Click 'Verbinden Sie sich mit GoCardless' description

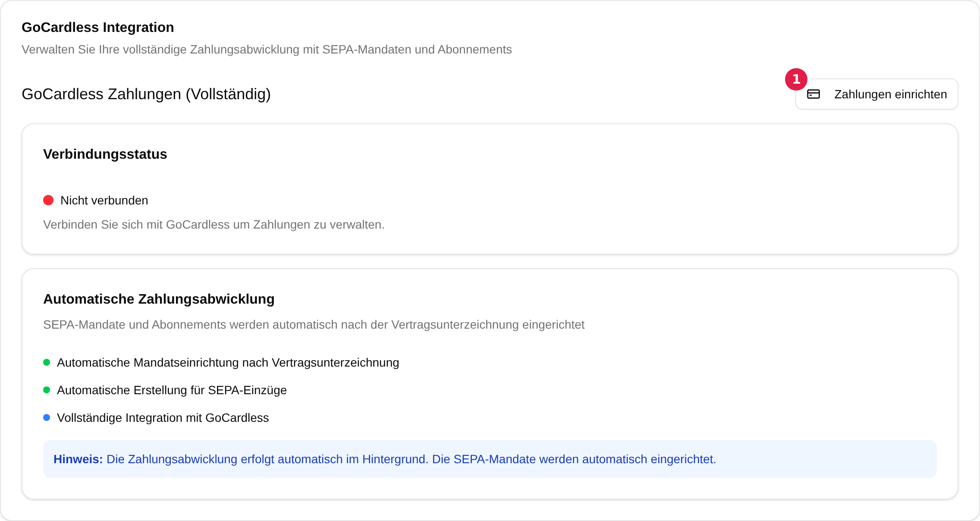[214, 225]
